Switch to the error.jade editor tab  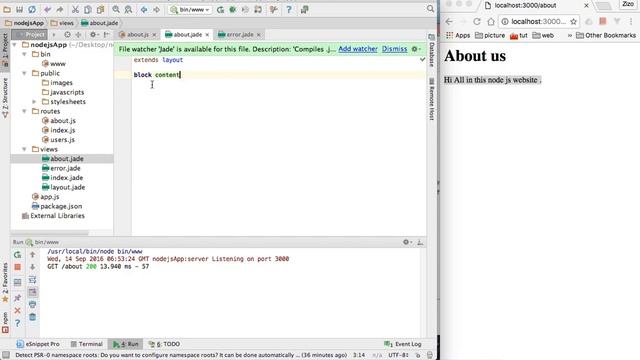[x=239, y=35]
